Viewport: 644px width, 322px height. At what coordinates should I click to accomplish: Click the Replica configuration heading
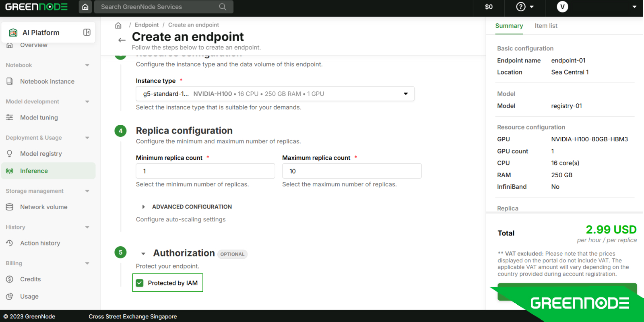184,130
